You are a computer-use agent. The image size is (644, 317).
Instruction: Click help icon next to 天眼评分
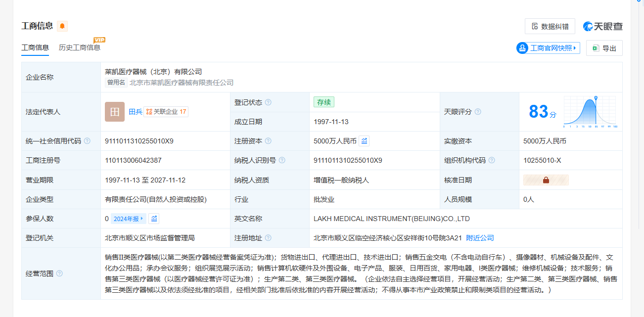point(478,112)
